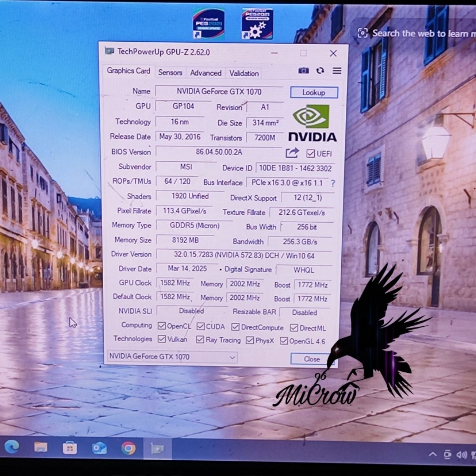
Task: Launch Google Chrome from the taskbar
Action: 128,448
